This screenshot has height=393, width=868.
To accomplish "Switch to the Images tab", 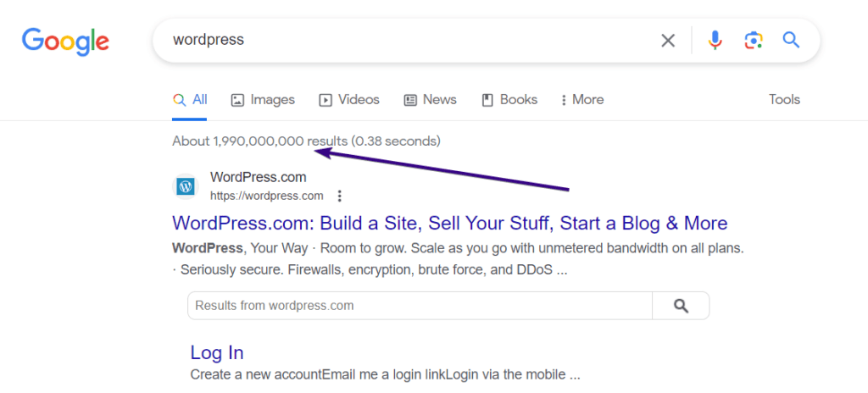I will 263,100.
